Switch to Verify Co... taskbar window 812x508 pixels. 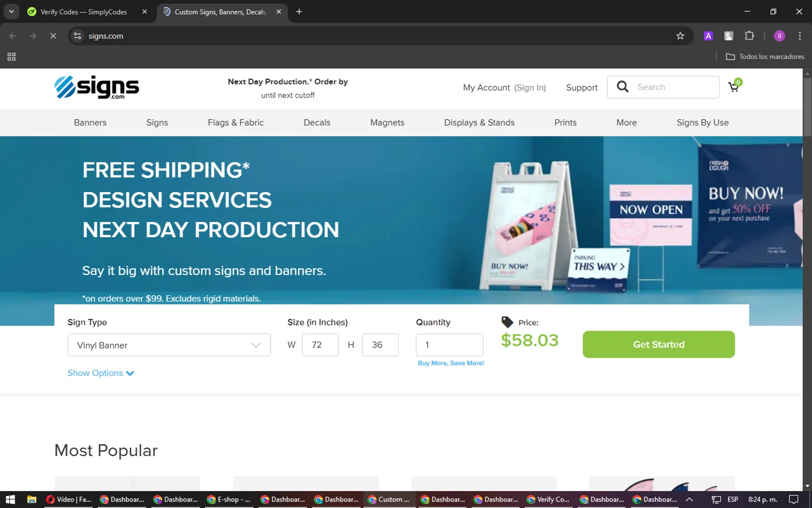[x=548, y=499]
